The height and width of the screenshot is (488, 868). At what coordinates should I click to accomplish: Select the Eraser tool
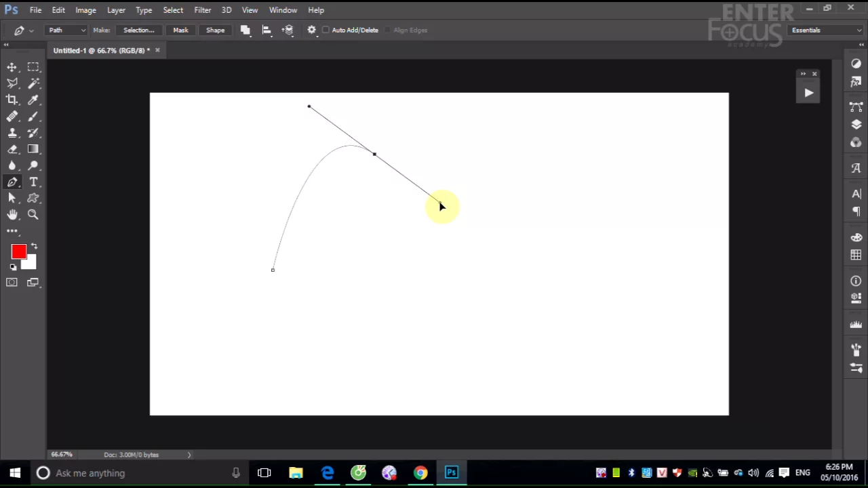coord(12,149)
